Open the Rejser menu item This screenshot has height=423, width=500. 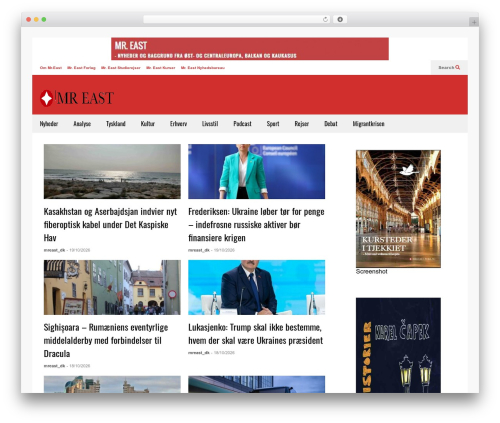pos(302,124)
